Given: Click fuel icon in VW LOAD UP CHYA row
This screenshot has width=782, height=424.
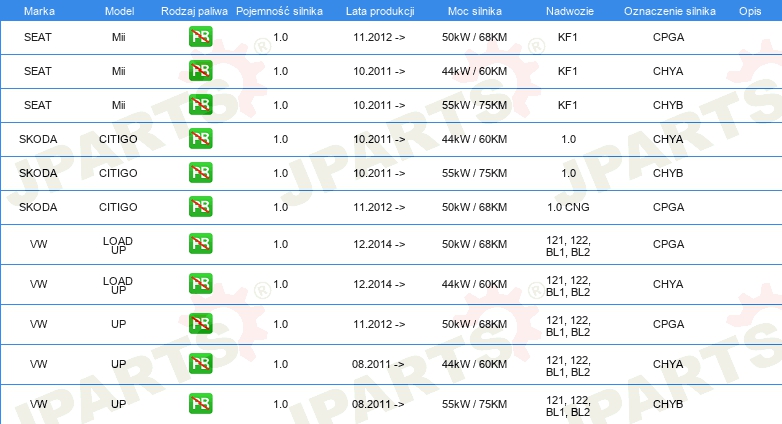Looking at the screenshot, I should coord(200,284).
